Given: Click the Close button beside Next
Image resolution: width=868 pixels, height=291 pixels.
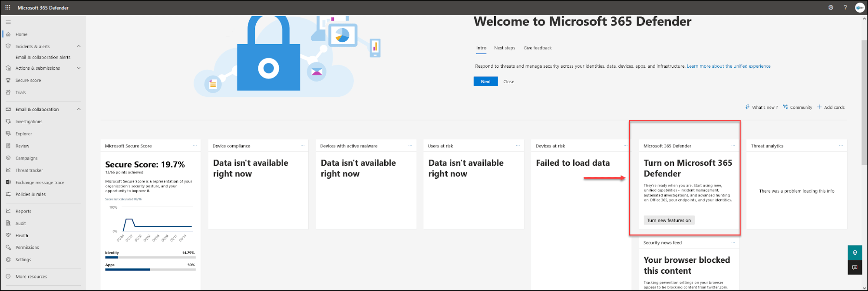Looking at the screenshot, I should point(508,82).
